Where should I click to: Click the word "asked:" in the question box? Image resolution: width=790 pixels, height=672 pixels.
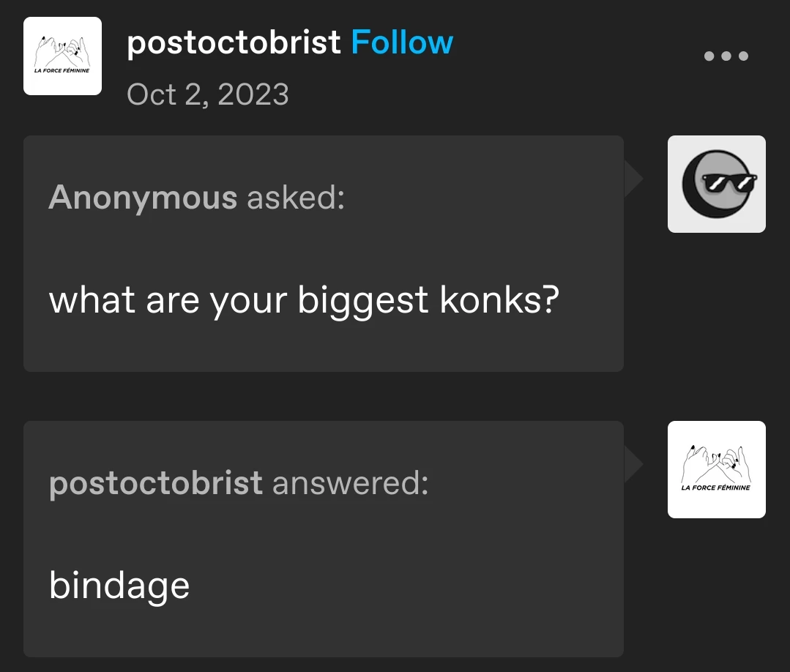tap(296, 197)
